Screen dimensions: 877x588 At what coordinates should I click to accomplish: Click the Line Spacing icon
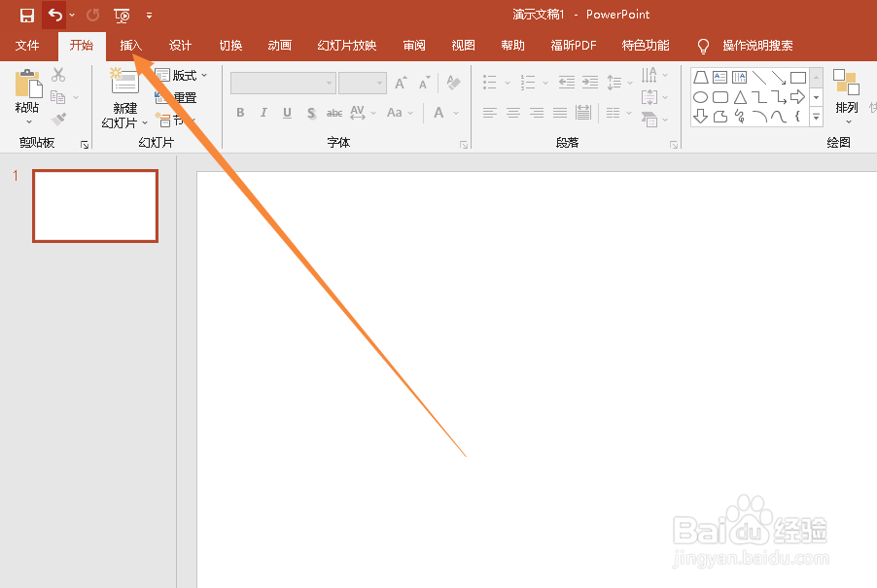click(614, 83)
